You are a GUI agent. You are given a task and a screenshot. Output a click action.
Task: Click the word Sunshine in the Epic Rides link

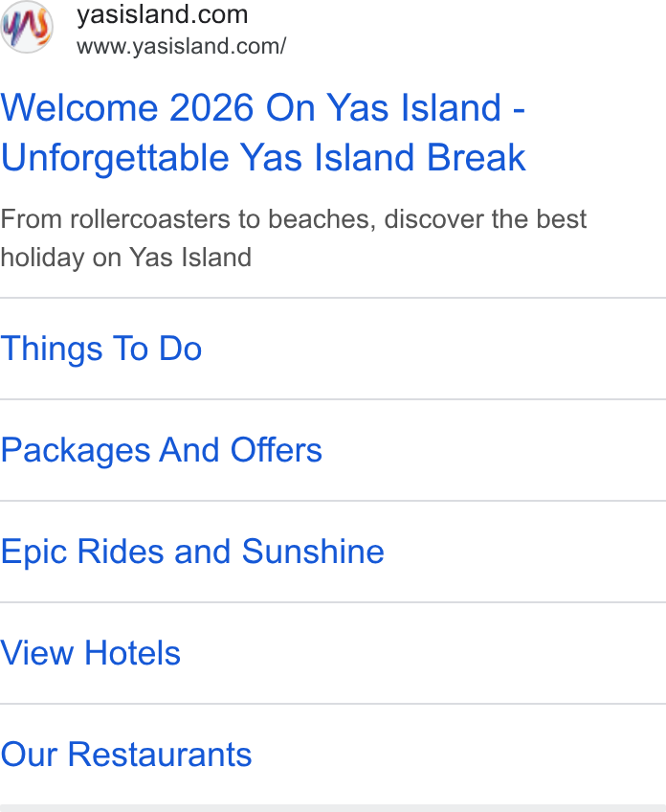pos(313,552)
